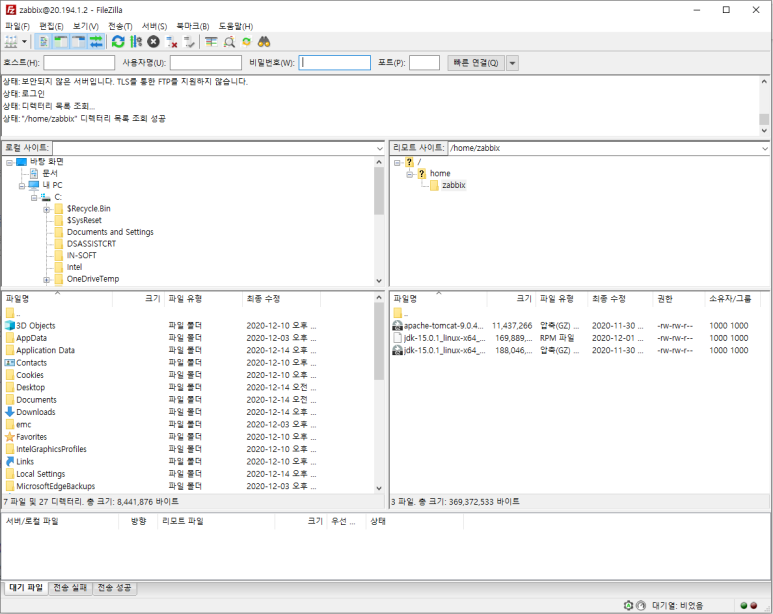Open the 전송(T) menu

click(x=120, y=26)
